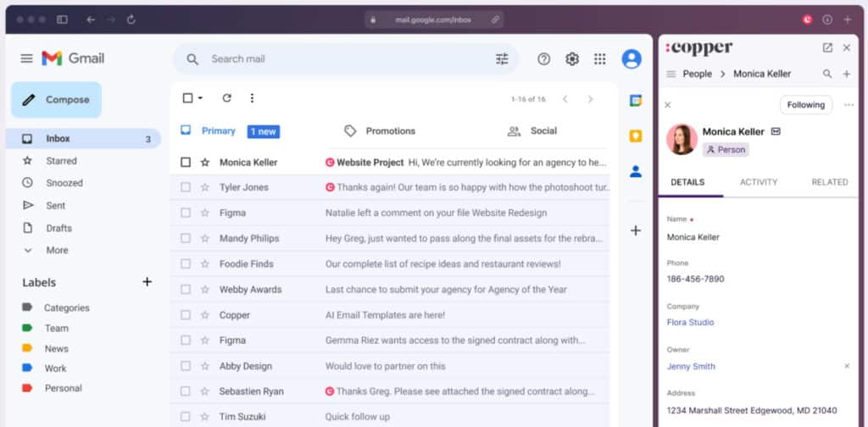Remove owner Jenny Smith

847,366
